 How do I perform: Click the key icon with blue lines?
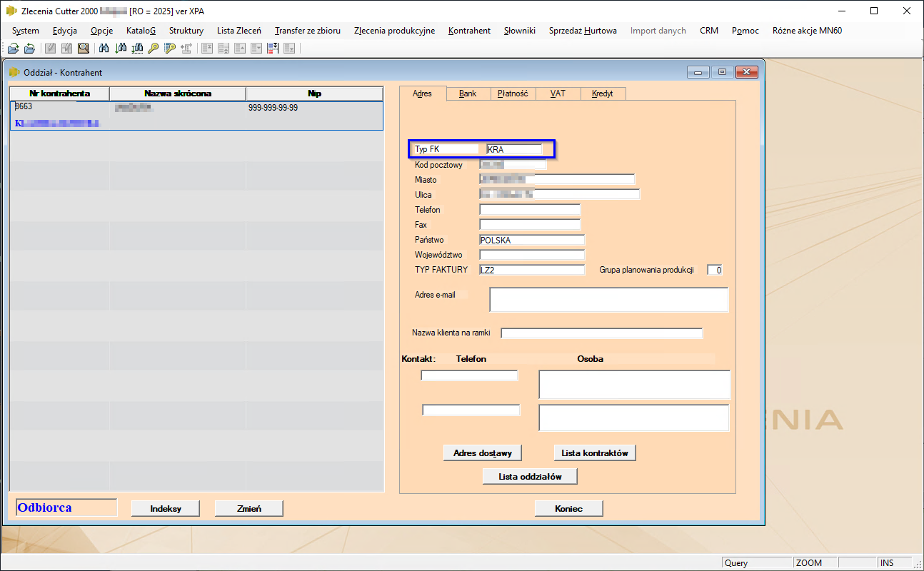coord(170,49)
